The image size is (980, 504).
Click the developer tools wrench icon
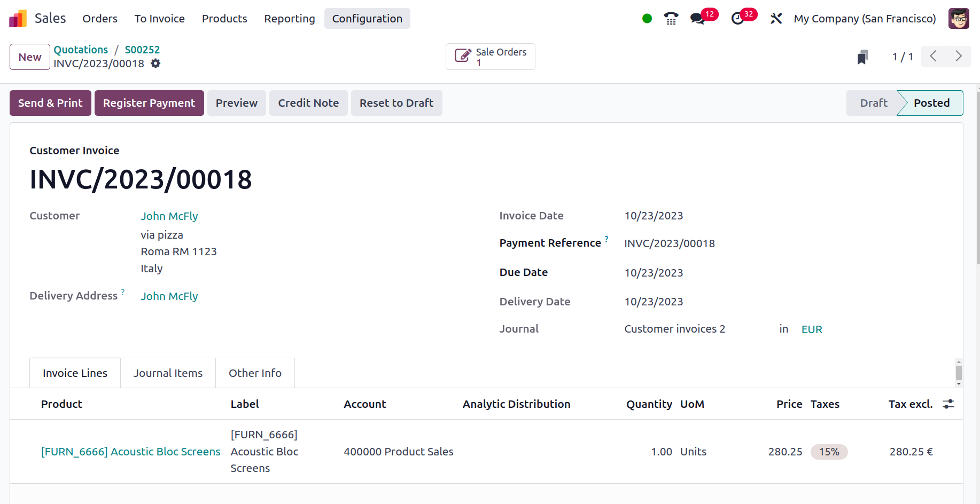[x=776, y=18]
